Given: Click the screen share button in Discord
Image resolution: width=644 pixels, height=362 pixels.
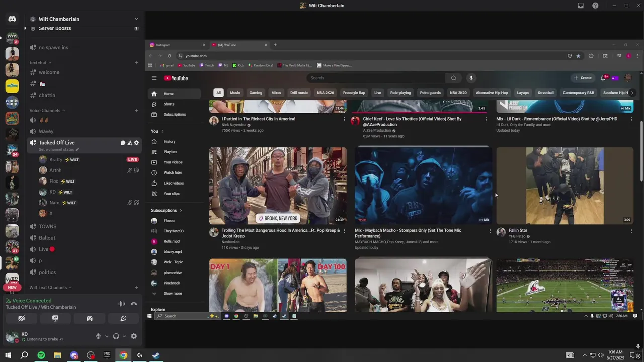Looking at the screenshot, I should 55,318.
